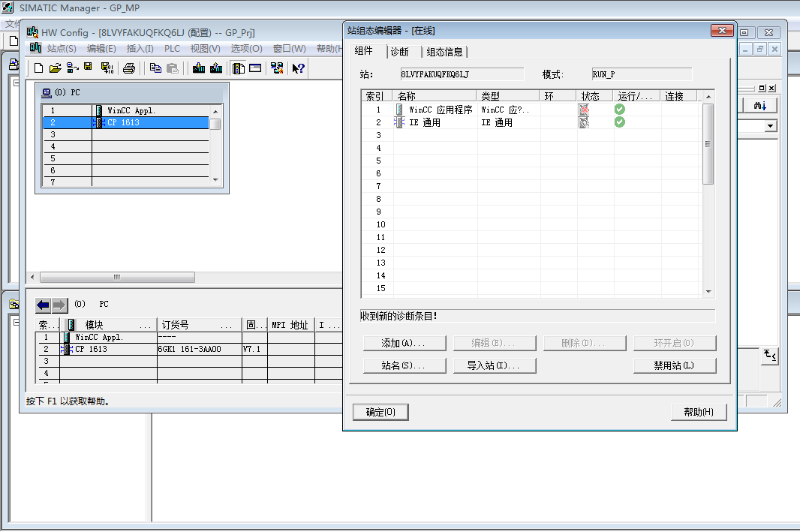Click the Configure Network toolbar icon

[x=277, y=68]
